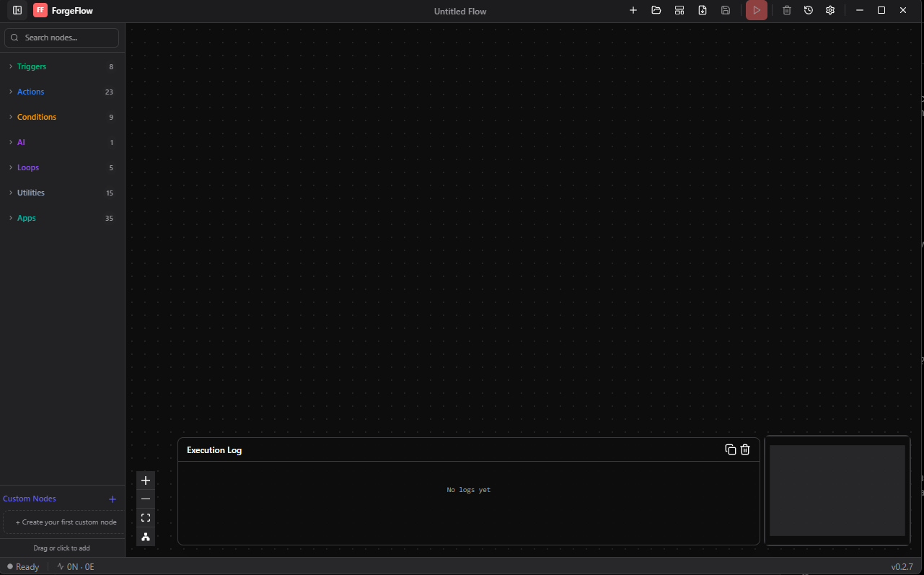Copy the Execution Log contents

click(729, 449)
